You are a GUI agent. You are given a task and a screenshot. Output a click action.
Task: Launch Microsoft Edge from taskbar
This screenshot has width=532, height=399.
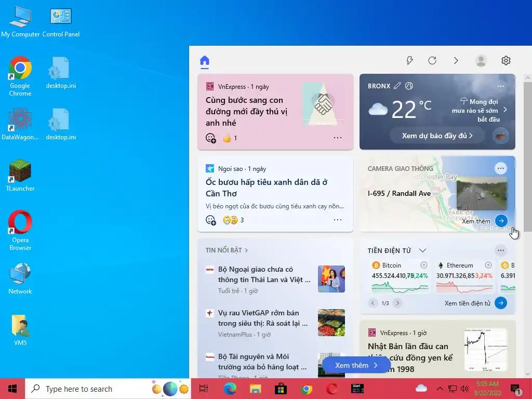tap(230, 389)
